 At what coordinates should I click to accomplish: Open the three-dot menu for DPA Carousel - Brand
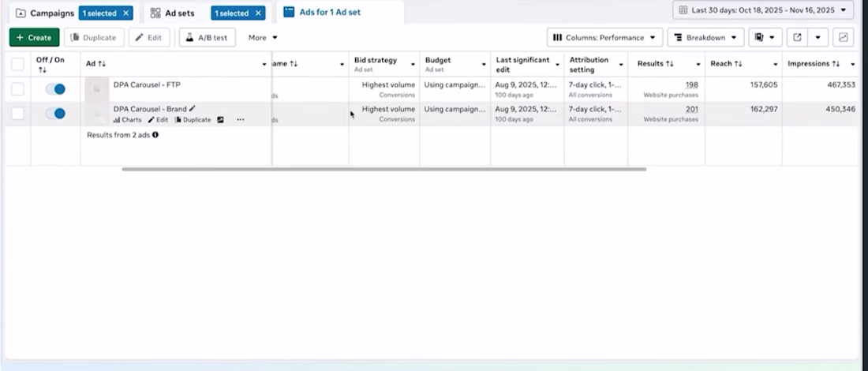pos(240,120)
